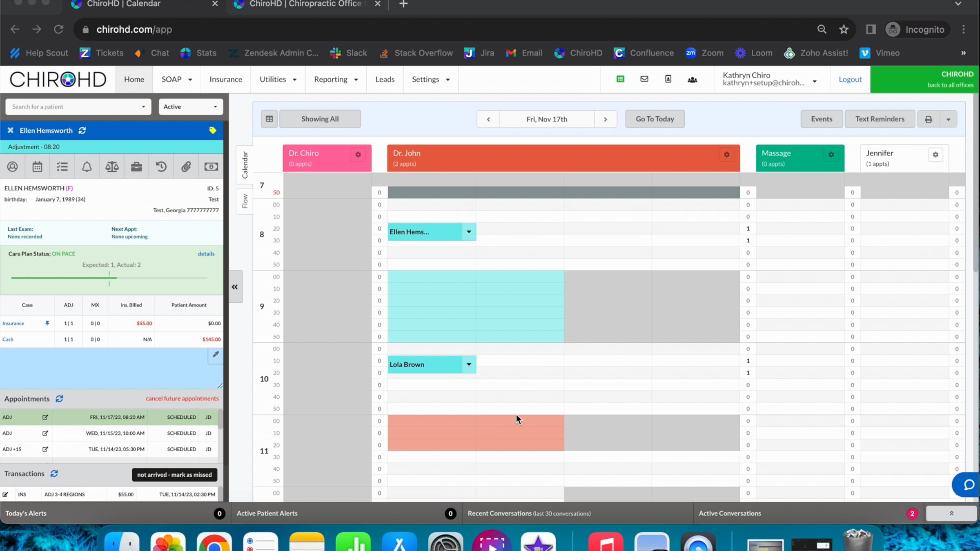Open the Kathryn Chiro user dropdown
980x551 pixels.
coord(770,79)
